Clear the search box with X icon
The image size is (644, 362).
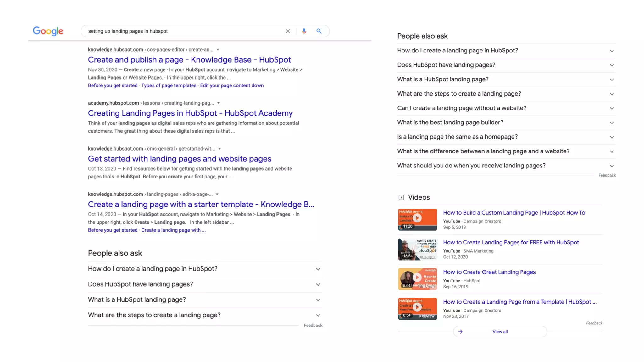click(x=288, y=31)
